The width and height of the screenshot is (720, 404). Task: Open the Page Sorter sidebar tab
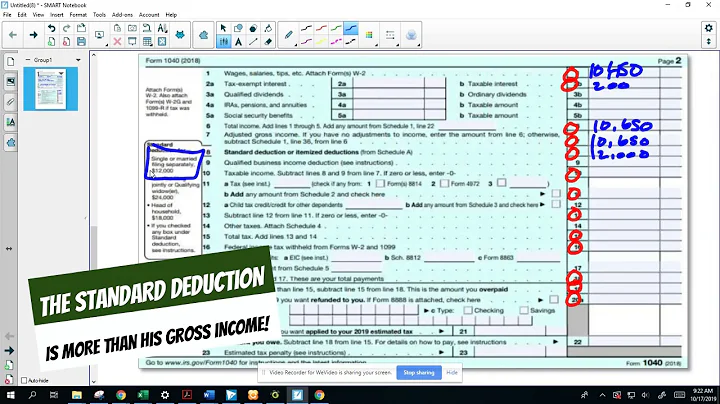11,62
